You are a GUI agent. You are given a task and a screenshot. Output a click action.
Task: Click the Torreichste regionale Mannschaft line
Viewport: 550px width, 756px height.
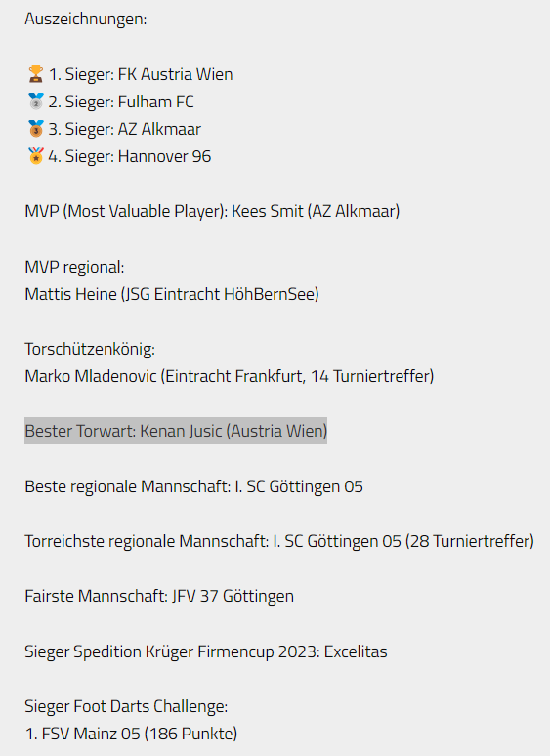pyautogui.click(x=279, y=541)
